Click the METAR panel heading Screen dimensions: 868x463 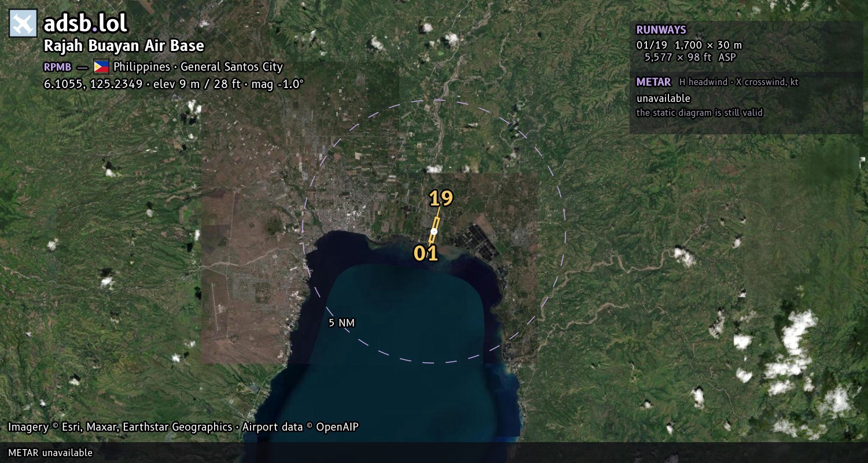[653, 82]
